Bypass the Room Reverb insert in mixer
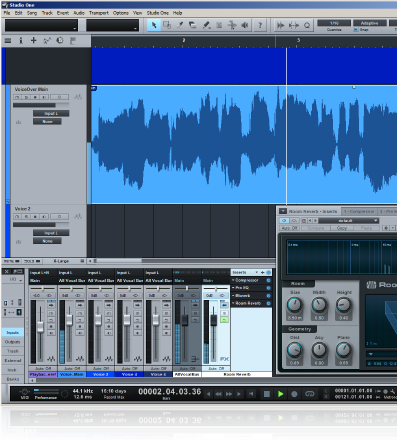The height and width of the screenshot is (441, 397). coord(268,303)
